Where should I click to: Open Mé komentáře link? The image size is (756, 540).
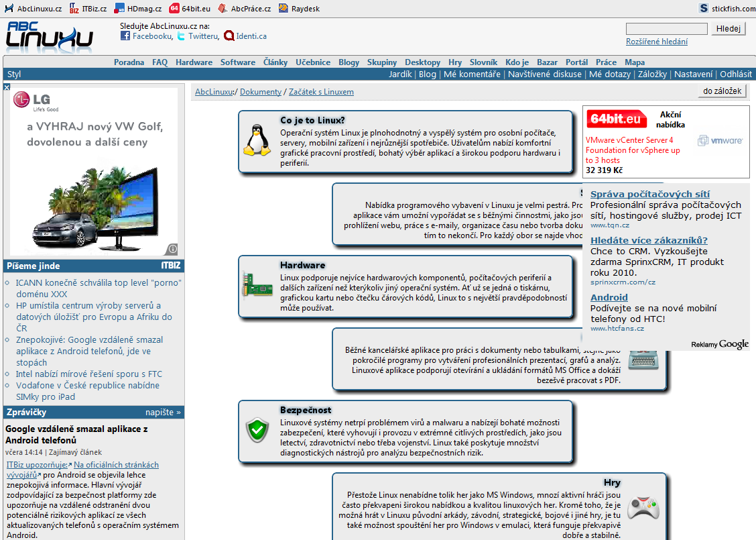click(472, 74)
